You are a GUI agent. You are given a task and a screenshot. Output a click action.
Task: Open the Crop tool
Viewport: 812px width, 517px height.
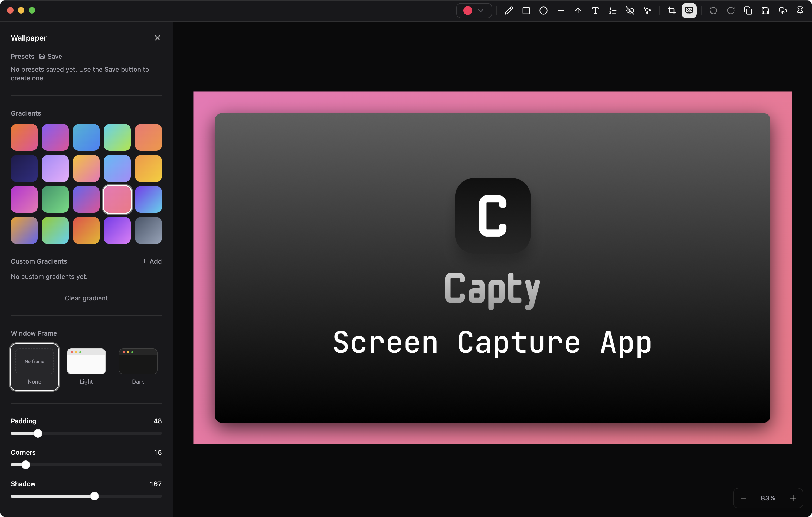point(671,11)
